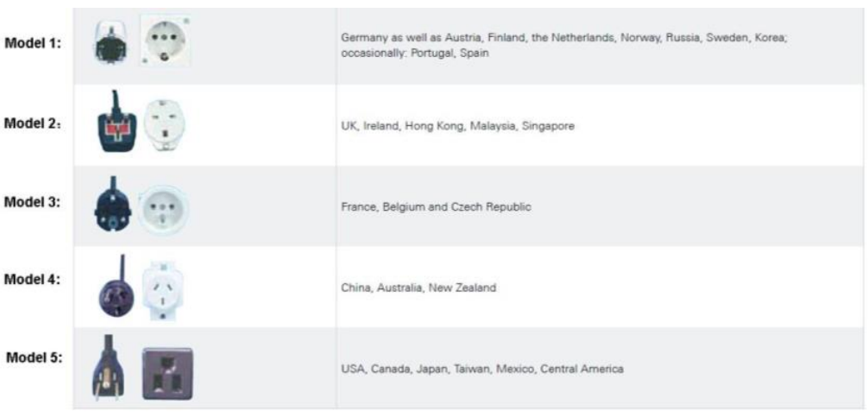Click the "USA, Canada, Japan, Taiwan" text
The height and width of the screenshot is (412, 868).
[481, 370]
